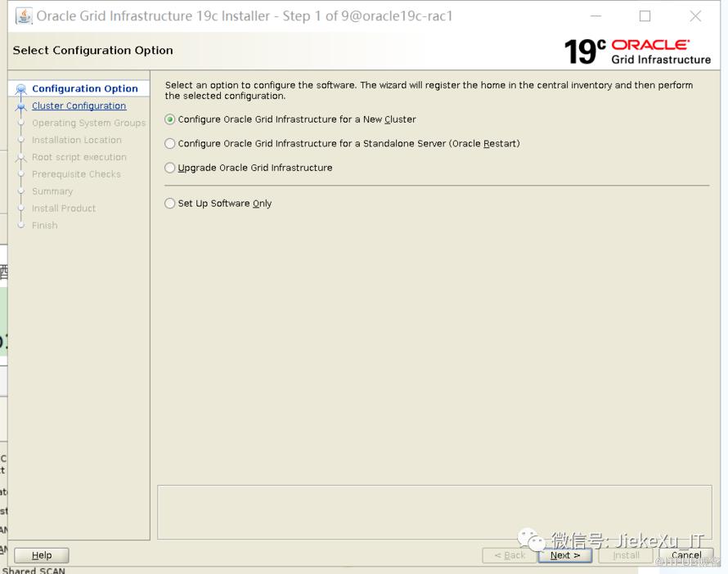Click the Cluster Configuration step marker icon
The width and height of the screenshot is (728, 574).
(21, 107)
